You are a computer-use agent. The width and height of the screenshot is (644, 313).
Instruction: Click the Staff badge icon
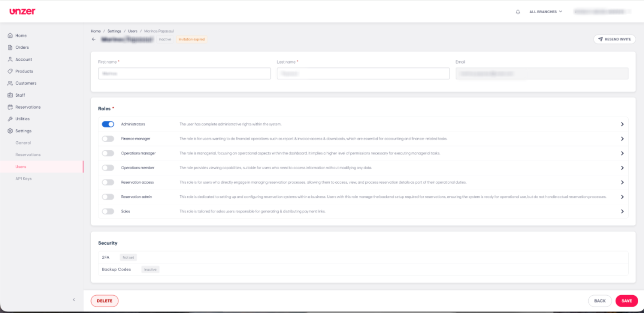[x=10, y=95]
